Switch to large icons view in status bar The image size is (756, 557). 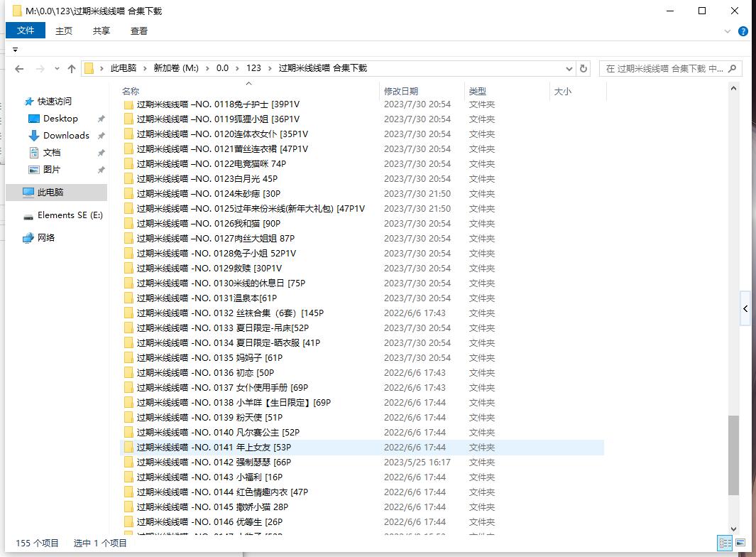coord(740,543)
